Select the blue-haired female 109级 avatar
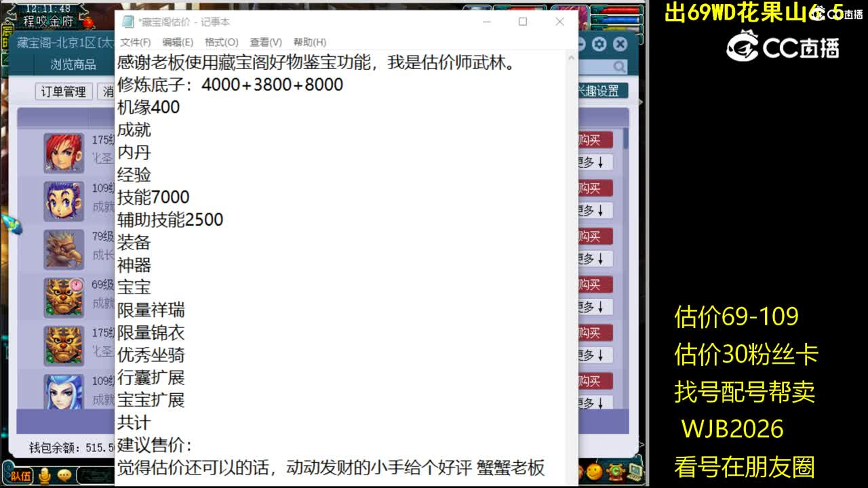The image size is (868, 488). pos(64,392)
